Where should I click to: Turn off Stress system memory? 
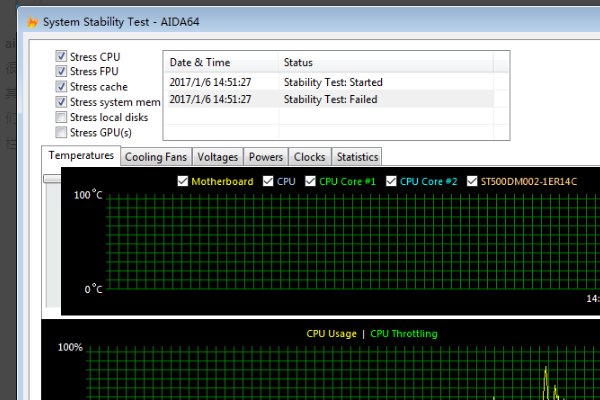(x=62, y=102)
